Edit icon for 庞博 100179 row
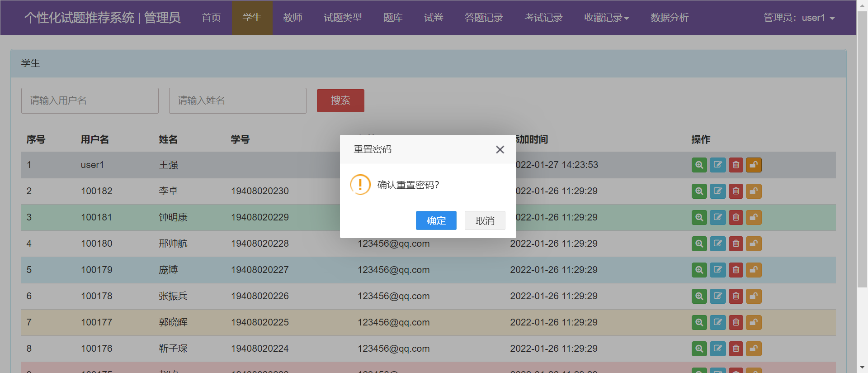This screenshot has width=868, height=373. tap(717, 270)
